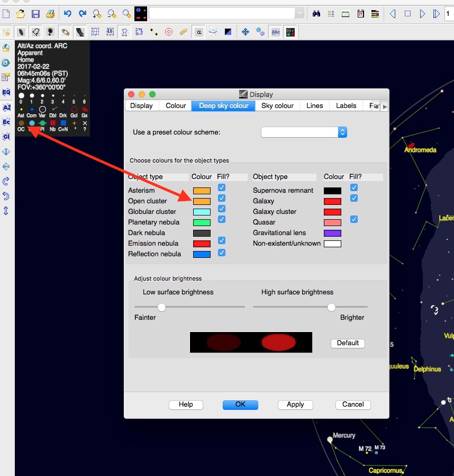Image resolution: width=454 pixels, height=476 pixels.
Task: Switch to Ec ecliptic coordinates in sidebar
Action: [x=6, y=122]
